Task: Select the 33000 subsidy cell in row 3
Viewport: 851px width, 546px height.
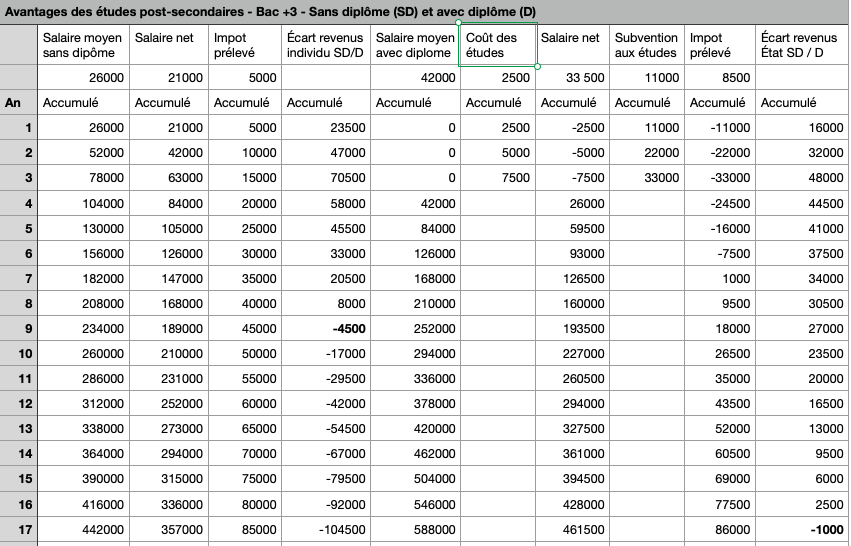Action: coord(646,177)
